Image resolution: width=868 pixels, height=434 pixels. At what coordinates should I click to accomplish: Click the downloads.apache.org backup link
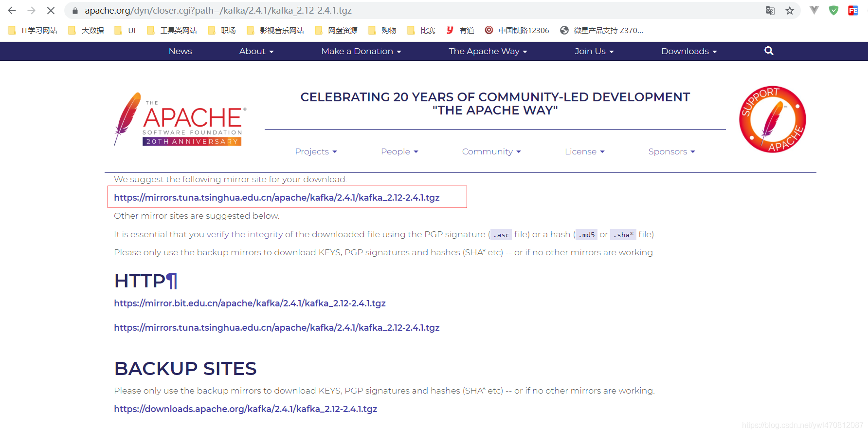point(246,409)
